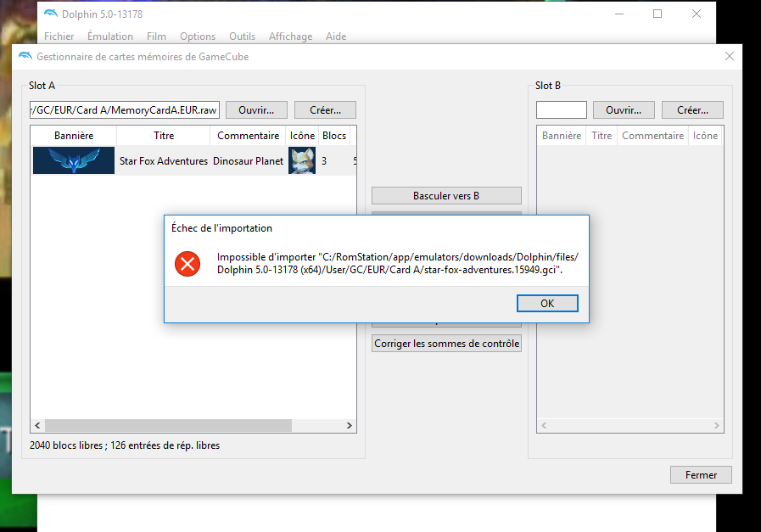
Task: Click the Slot A horizontal scrollbar thumb
Action: click(x=169, y=426)
